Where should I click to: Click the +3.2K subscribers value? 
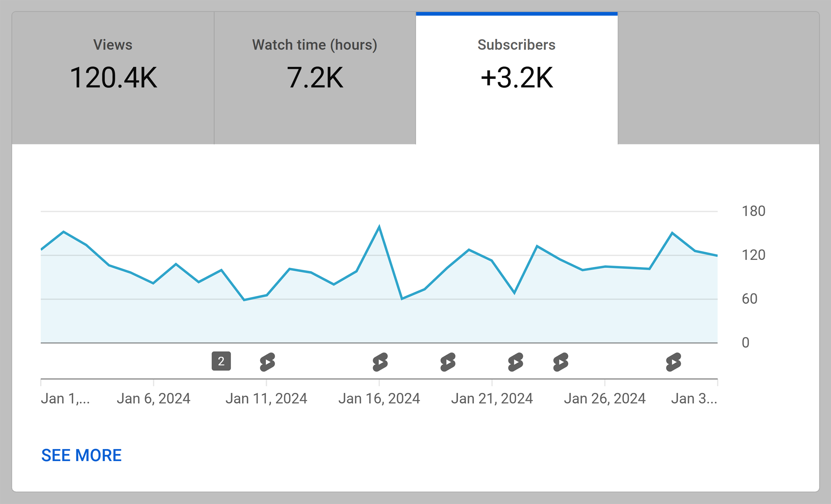pos(517,77)
